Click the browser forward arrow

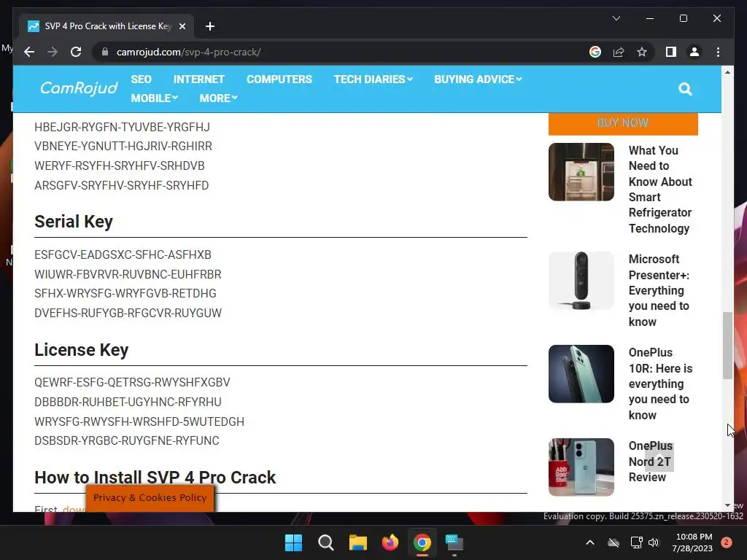[53, 52]
